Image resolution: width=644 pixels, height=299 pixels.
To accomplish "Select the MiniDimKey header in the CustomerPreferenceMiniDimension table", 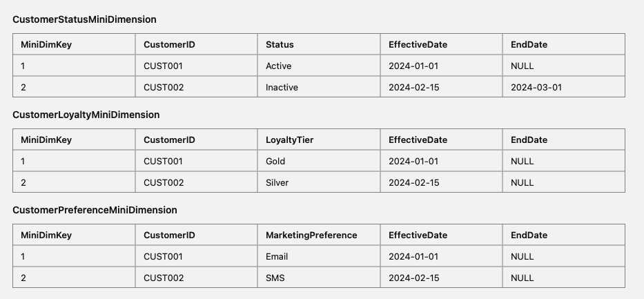I will 46,235.
